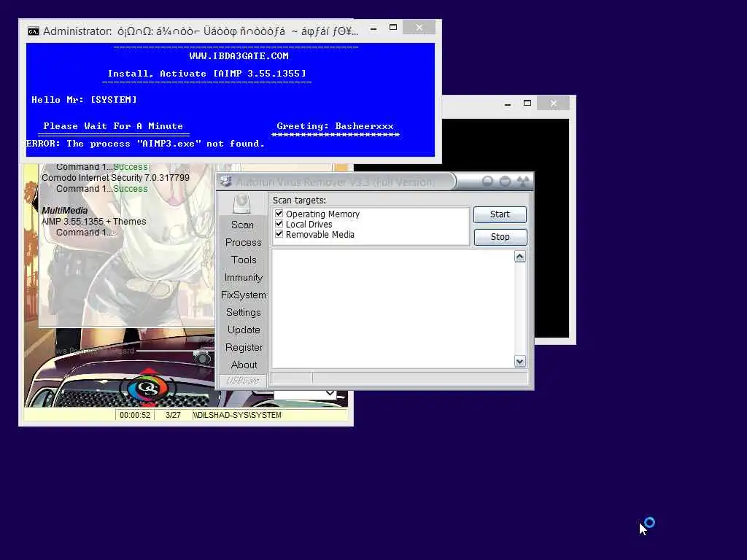
Task: Open the Settings tab
Action: [x=244, y=312]
